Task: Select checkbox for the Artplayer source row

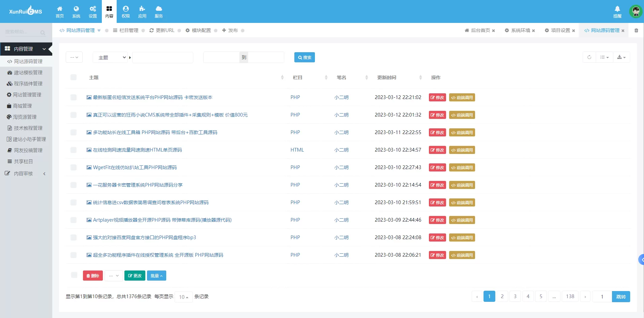Action: pos(74,220)
